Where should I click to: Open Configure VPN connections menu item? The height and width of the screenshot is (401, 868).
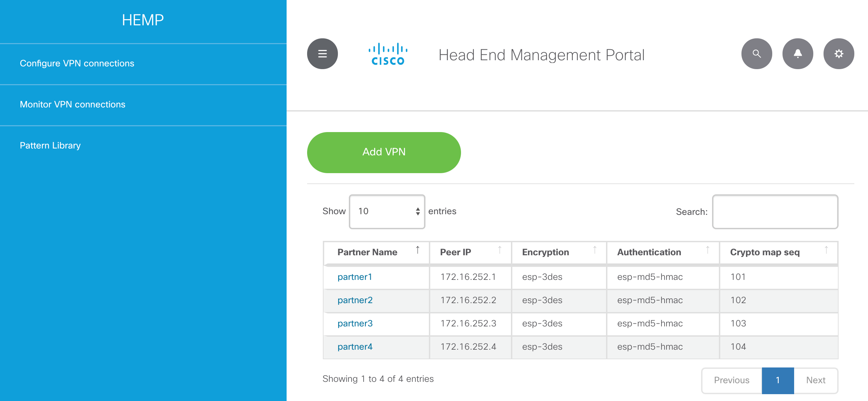77,63
